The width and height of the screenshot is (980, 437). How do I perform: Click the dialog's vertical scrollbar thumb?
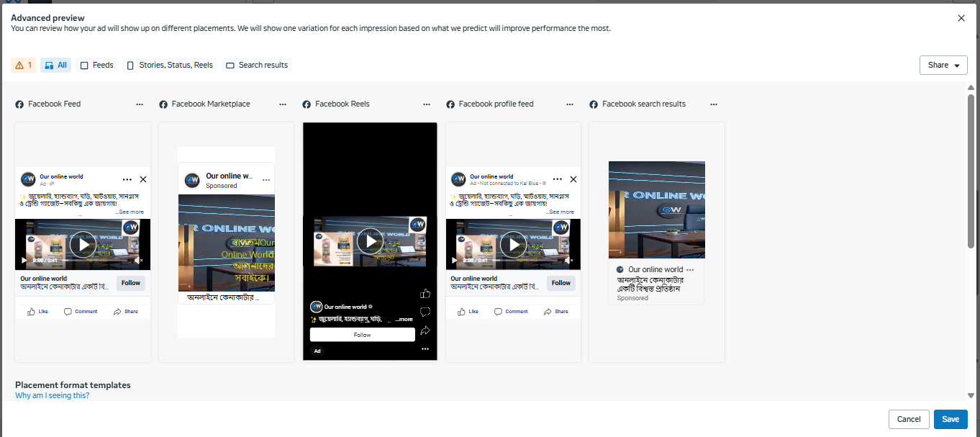(971, 171)
